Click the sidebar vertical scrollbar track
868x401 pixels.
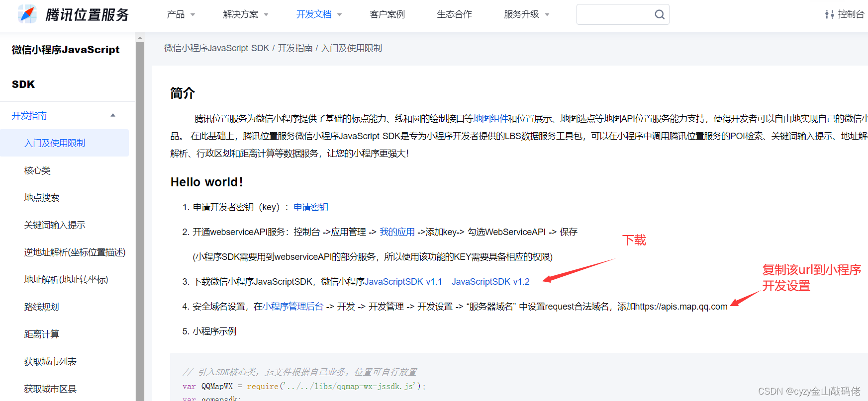[140, 221]
